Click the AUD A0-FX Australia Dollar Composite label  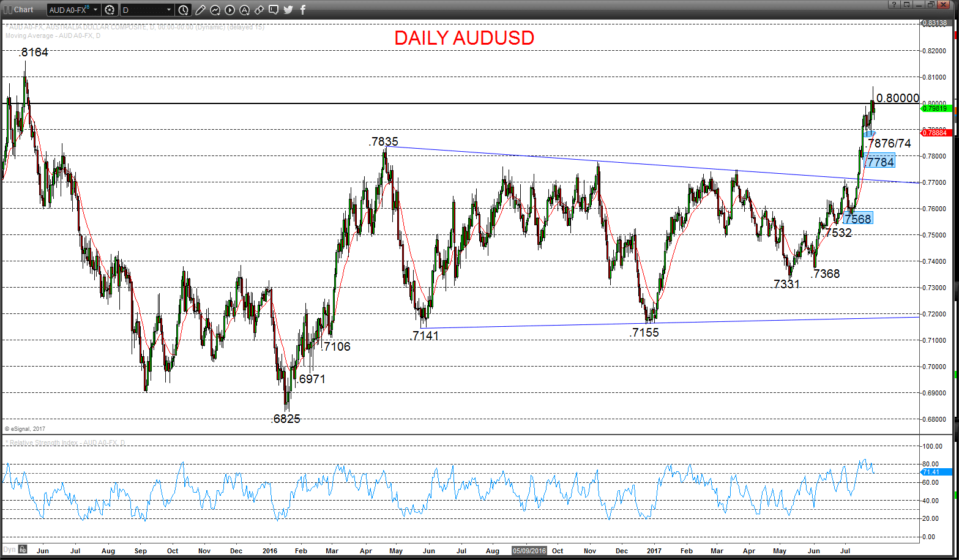135,28
